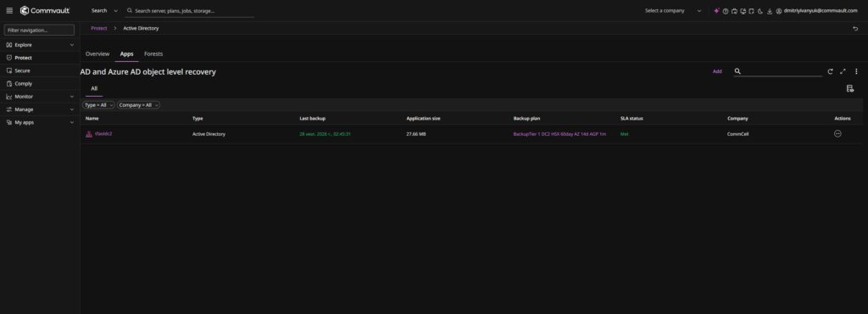
Task: Open Secure in the sidebar
Action: pos(22,71)
